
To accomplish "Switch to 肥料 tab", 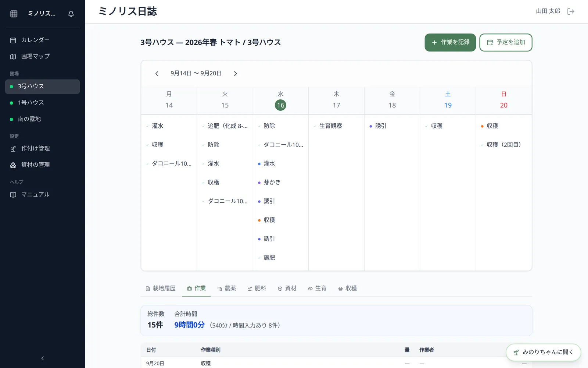I will pyautogui.click(x=257, y=289).
